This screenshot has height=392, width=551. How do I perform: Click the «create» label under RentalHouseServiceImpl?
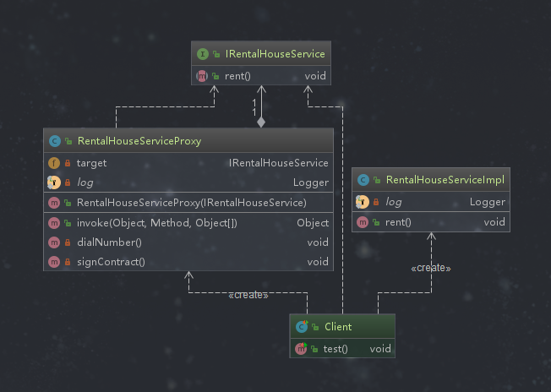(431, 268)
